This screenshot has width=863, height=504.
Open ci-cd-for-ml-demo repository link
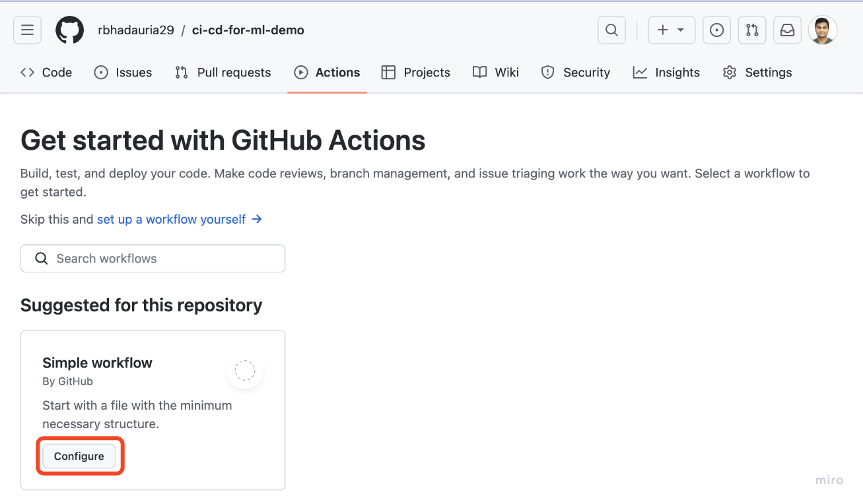[248, 30]
